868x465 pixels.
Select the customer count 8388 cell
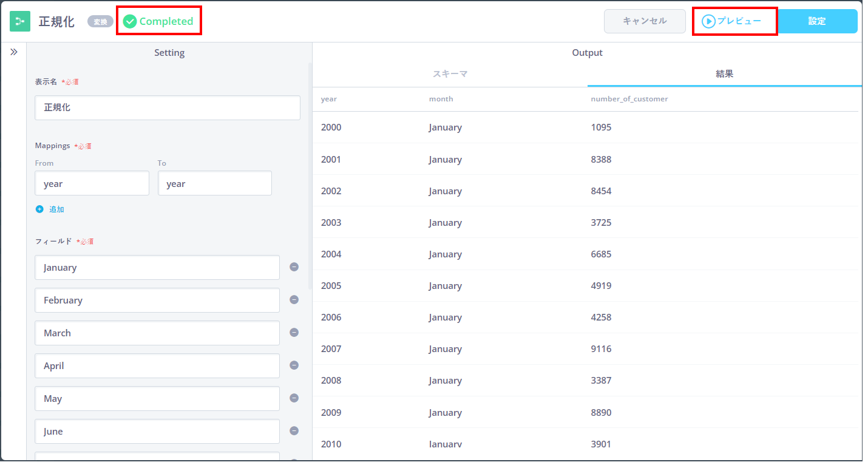[x=601, y=160]
